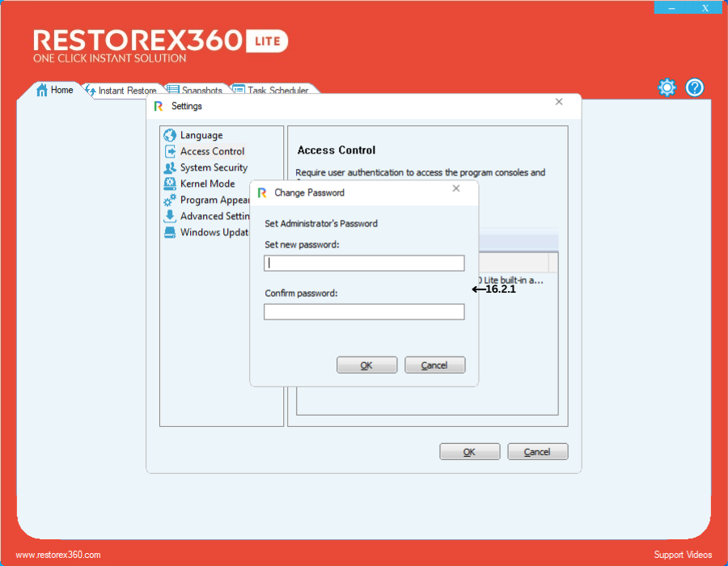The height and width of the screenshot is (566, 728).
Task: Click the blue gear settings icon
Action: 667,87
